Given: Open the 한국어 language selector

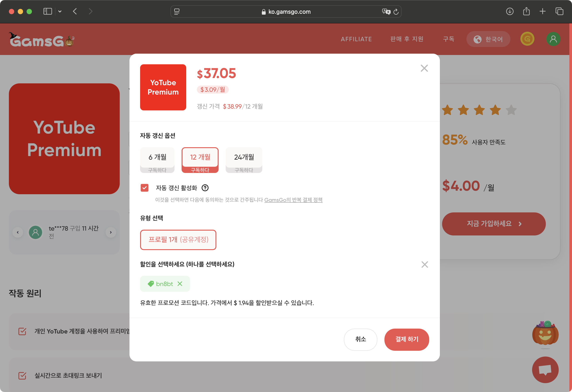Looking at the screenshot, I should coord(488,39).
